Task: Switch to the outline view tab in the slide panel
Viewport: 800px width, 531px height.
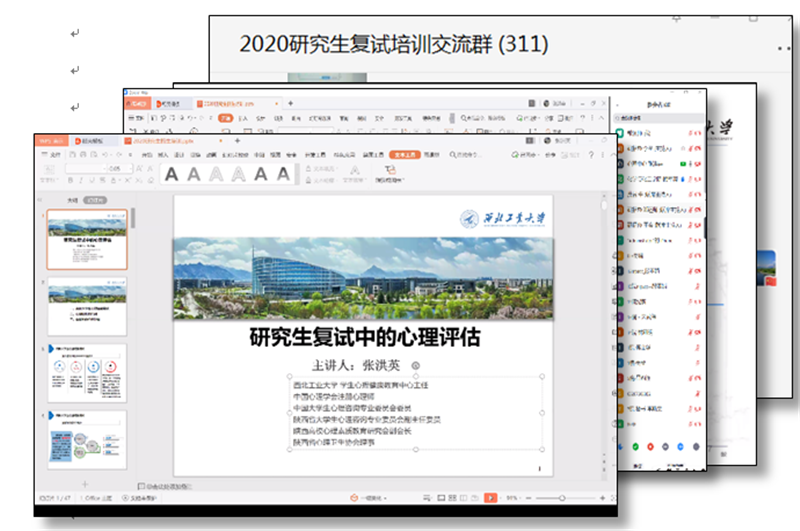Action: 71,200
